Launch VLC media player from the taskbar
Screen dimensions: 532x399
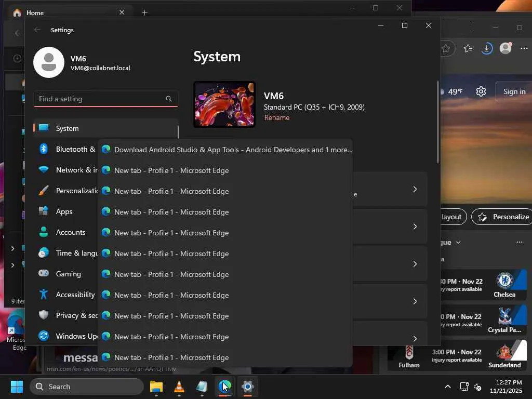tap(179, 387)
